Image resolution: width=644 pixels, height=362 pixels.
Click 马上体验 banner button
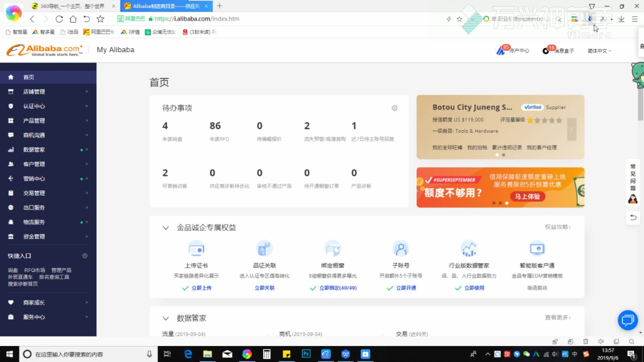528,196
